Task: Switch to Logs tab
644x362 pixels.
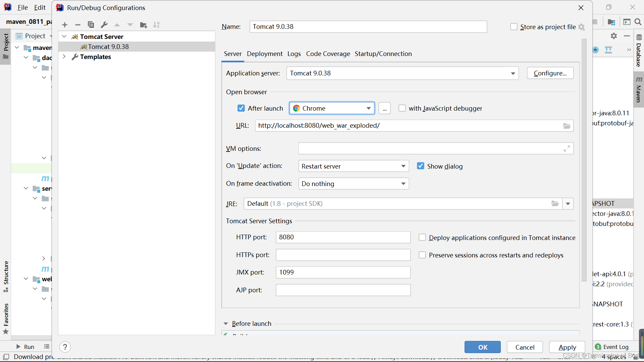Action: coord(294,54)
